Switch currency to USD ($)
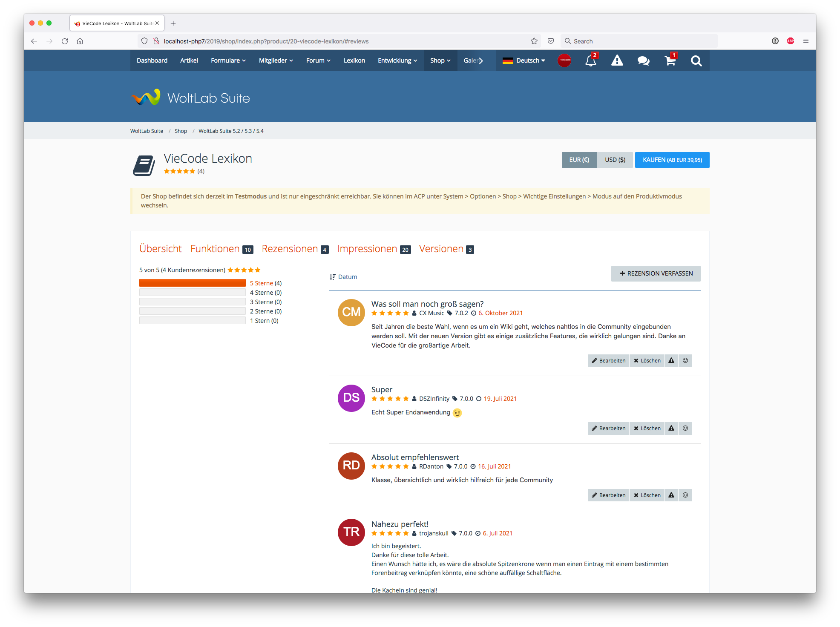The width and height of the screenshot is (840, 627). tap(615, 160)
